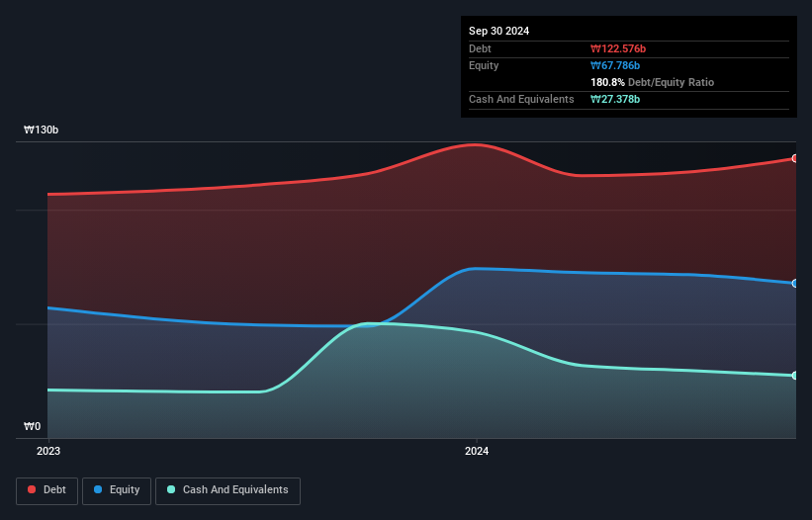Click the ₩67.786b equity value
Viewport: 812px width, 520px height.
click(x=615, y=65)
